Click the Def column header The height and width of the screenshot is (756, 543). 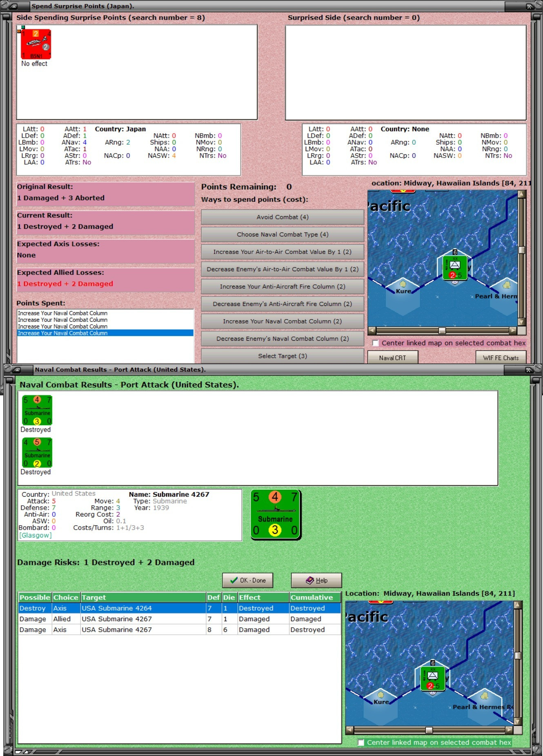point(214,598)
